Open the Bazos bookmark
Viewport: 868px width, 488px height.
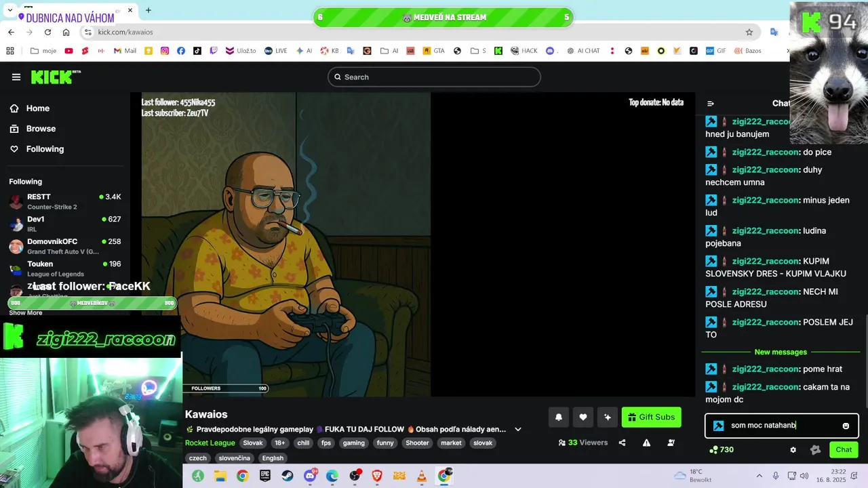pyautogui.click(x=748, y=51)
